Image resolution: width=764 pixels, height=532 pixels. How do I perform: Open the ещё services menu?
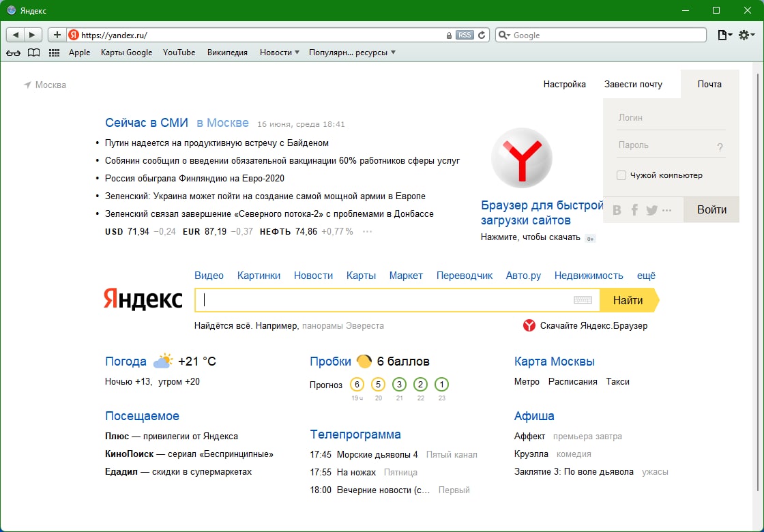coord(646,276)
